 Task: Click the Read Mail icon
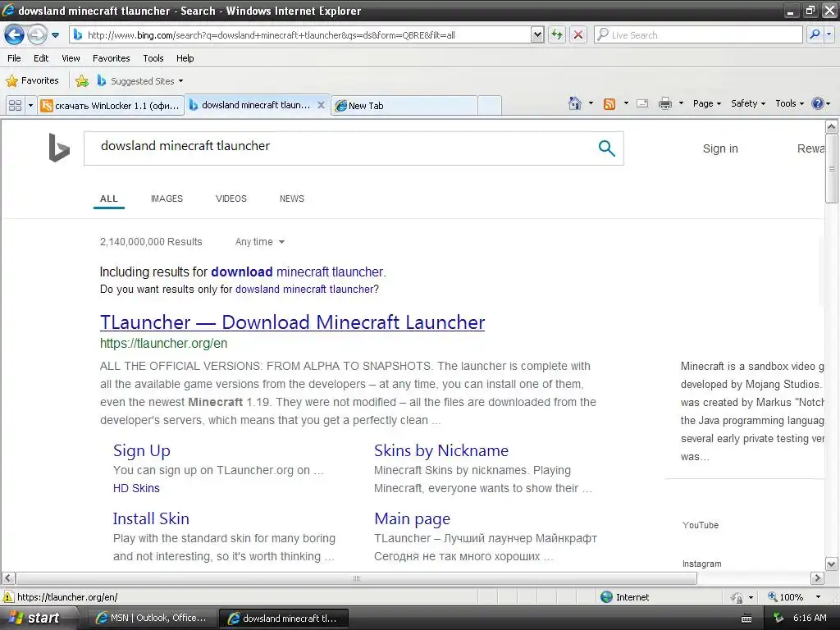click(x=642, y=104)
